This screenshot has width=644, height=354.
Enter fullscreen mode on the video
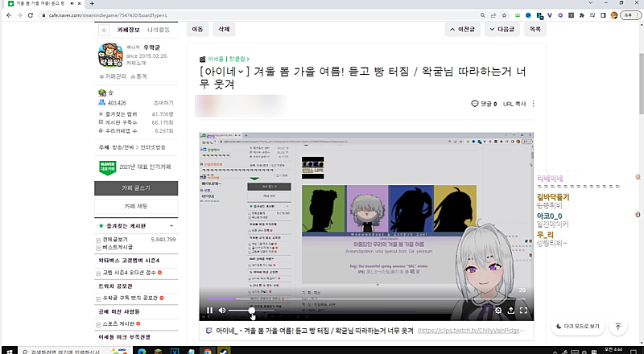pyautogui.click(x=523, y=310)
